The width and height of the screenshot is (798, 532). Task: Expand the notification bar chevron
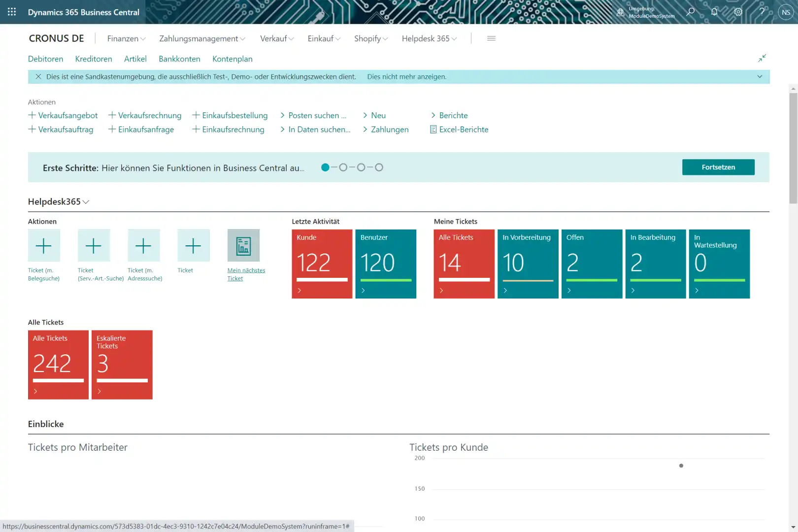[760, 77]
